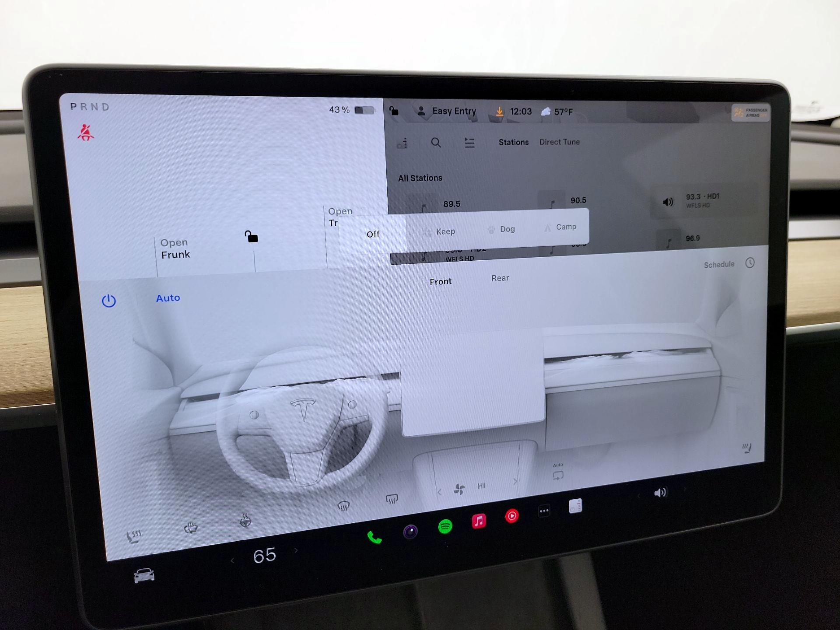840x630 pixels.
Task: Tune to station 89.5
Action: point(451,204)
